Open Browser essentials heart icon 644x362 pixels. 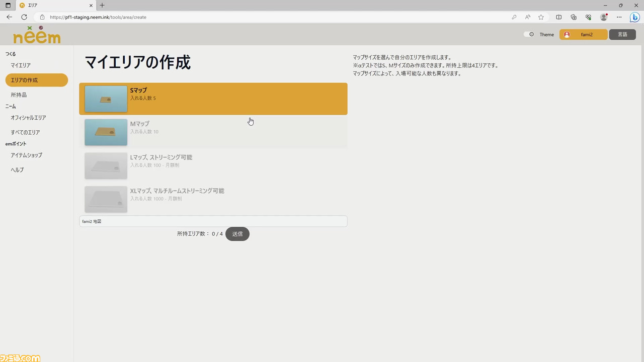pyautogui.click(x=588, y=17)
